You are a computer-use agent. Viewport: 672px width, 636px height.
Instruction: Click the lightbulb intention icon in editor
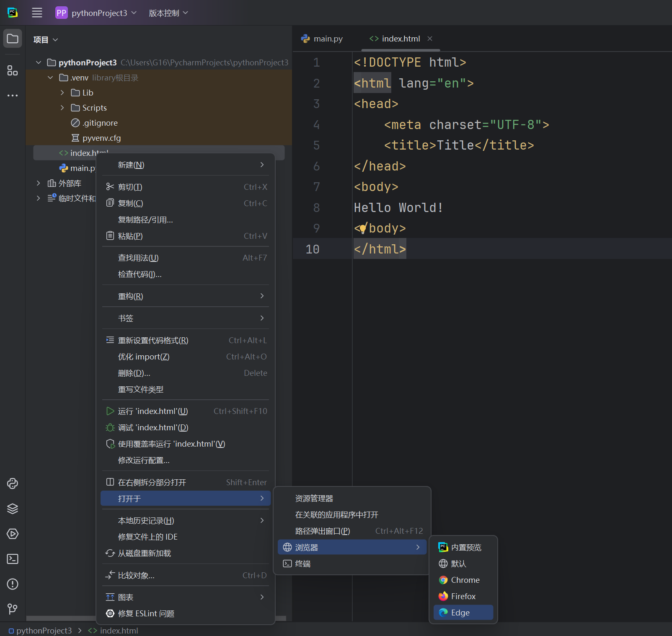(x=363, y=228)
